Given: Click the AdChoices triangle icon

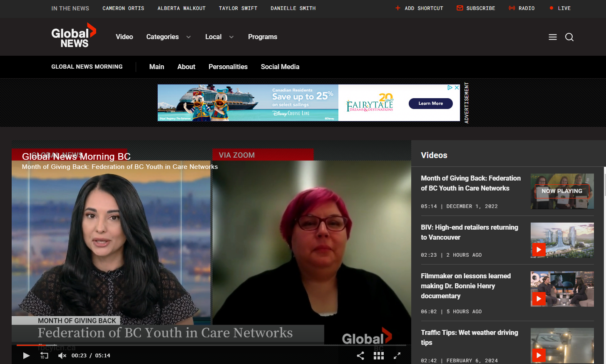Looking at the screenshot, I should (x=450, y=88).
